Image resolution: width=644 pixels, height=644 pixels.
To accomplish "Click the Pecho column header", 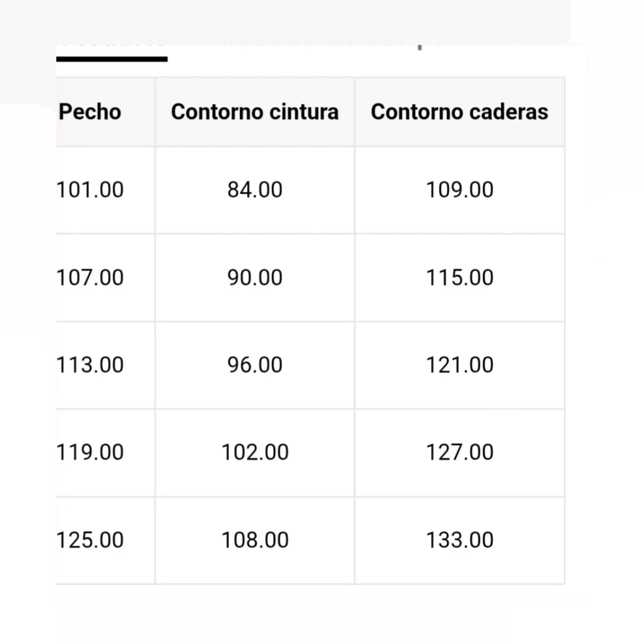I will click(x=90, y=112).
